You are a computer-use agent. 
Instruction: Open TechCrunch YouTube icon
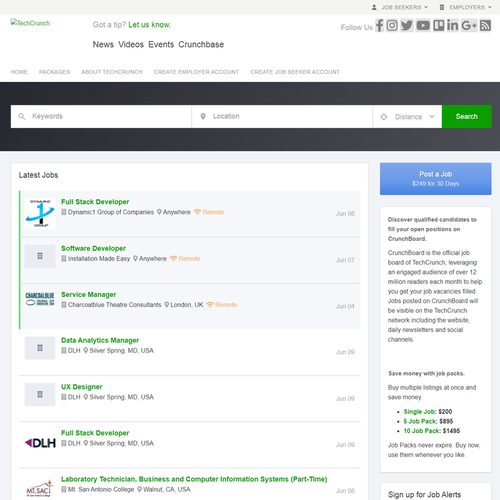[423, 25]
